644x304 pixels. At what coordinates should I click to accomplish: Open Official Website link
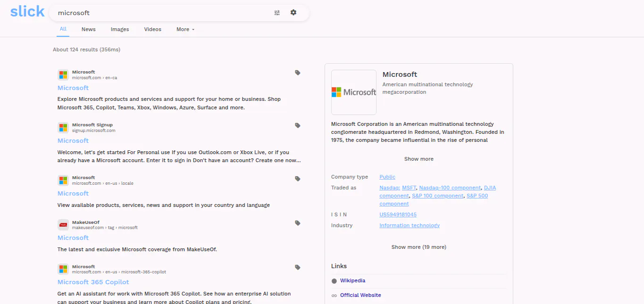(x=360, y=295)
